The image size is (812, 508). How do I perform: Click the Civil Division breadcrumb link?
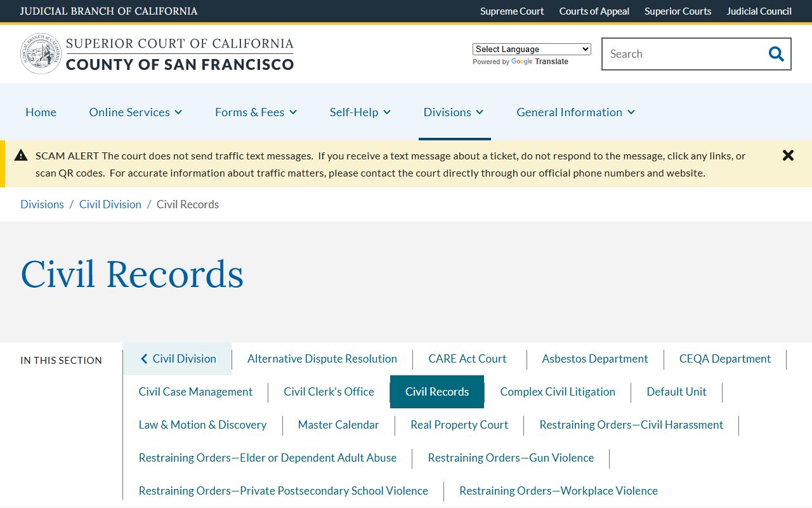tap(110, 204)
